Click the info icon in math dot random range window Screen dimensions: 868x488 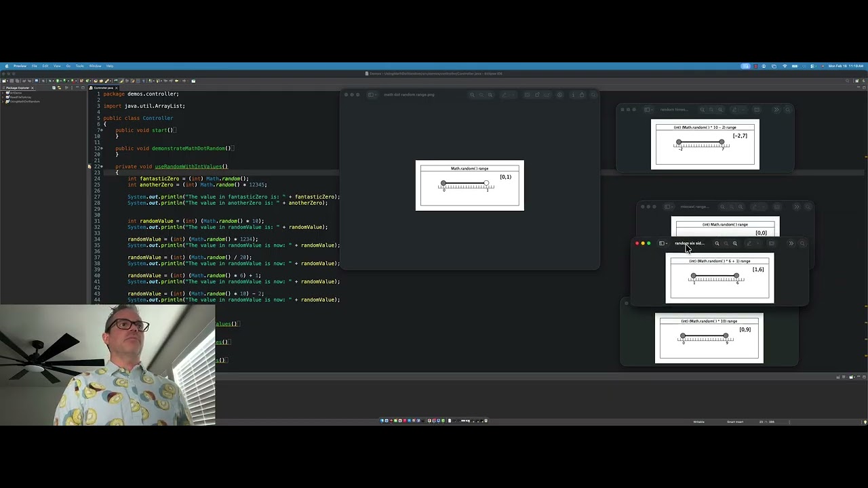tap(573, 95)
